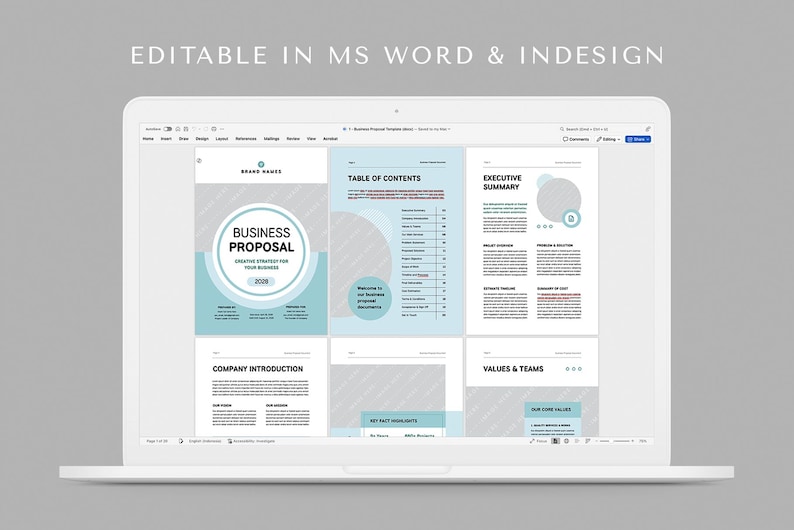Open the Undo history dropdown arrow
794x530 pixels.
coord(199,129)
